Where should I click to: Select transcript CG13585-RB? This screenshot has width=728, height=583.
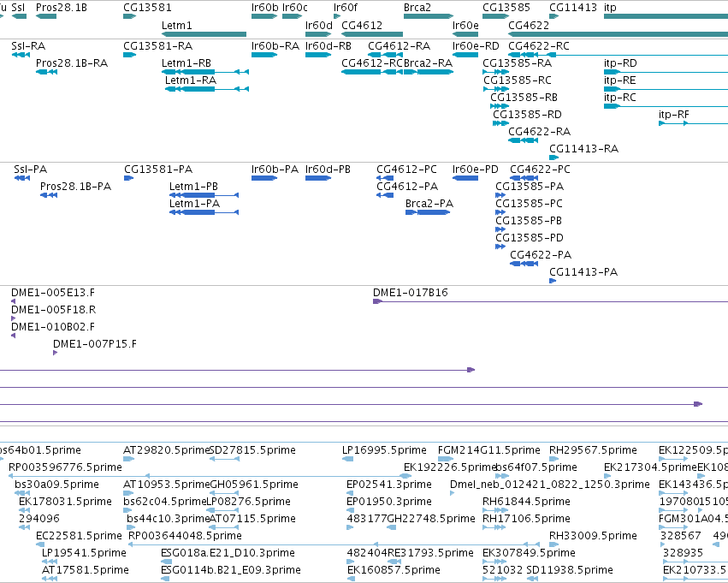pos(524,98)
